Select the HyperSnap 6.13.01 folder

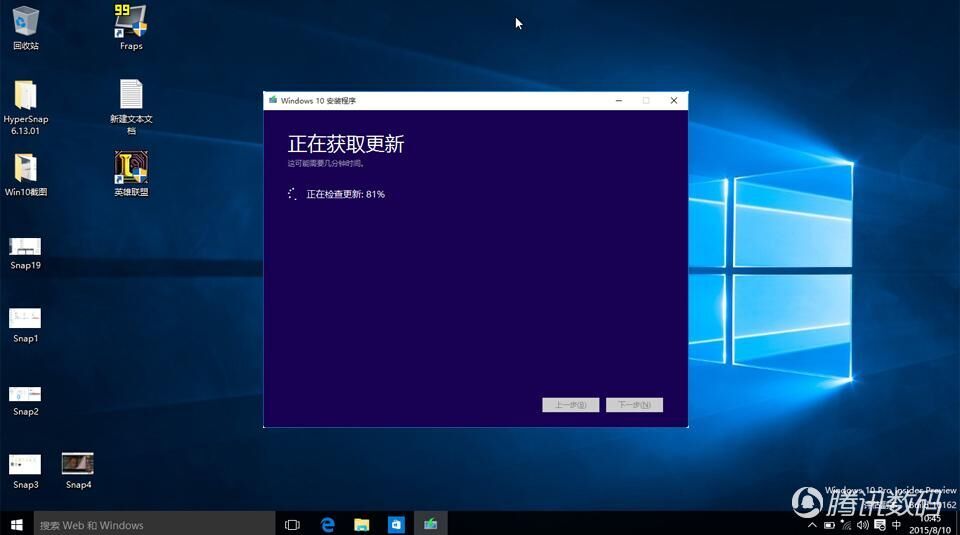(25, 96)
